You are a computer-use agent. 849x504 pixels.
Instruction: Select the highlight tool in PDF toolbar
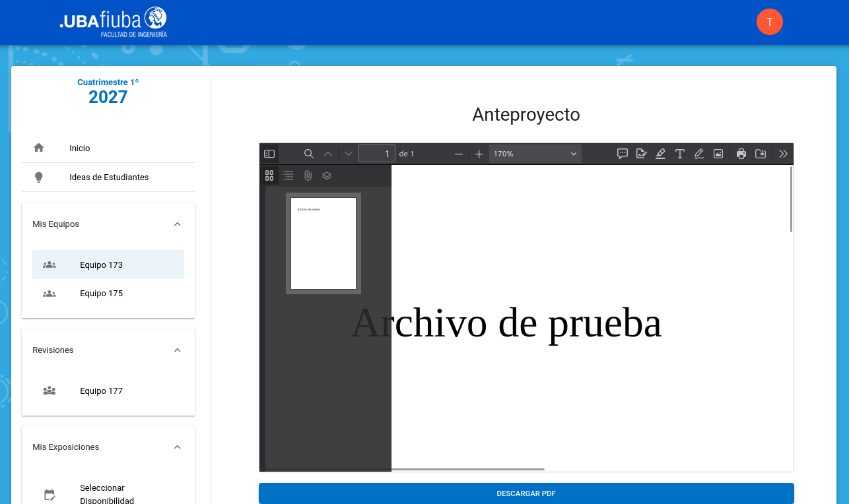coord(660,154)
